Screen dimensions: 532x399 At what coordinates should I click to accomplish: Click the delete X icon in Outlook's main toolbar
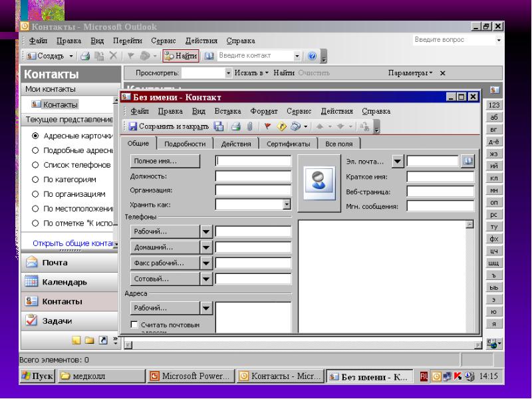click(x=113, y=56)
